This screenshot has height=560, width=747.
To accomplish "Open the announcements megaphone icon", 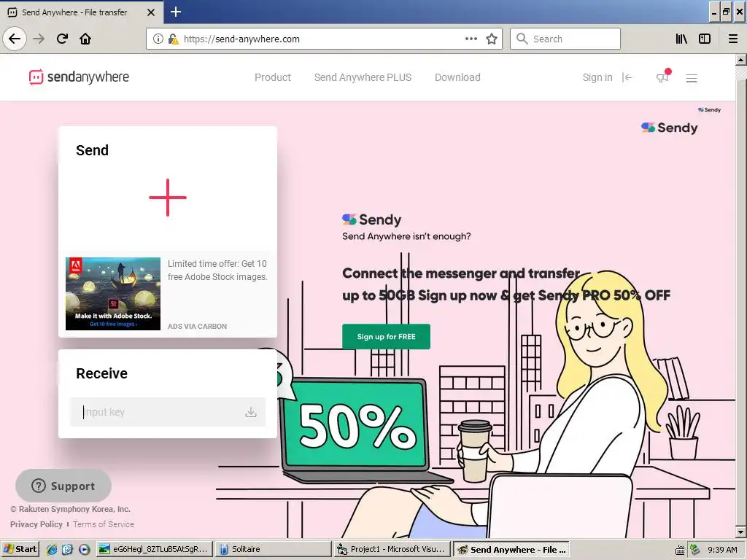I will (662, 77).
